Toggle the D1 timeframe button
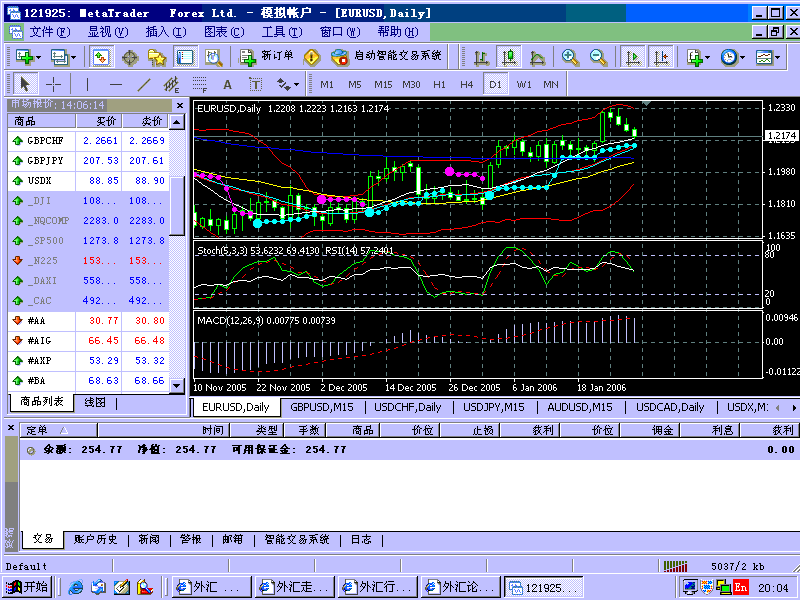Viewport: 800px width, 600px height. click(x=496, y=84)
